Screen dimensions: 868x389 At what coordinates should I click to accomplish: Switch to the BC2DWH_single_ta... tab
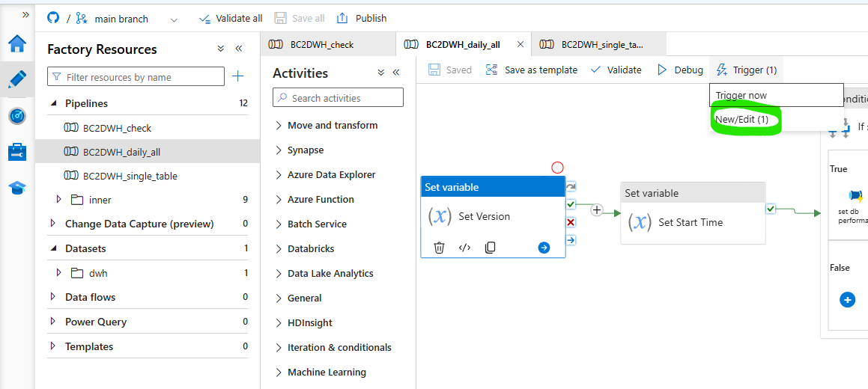click(598, 45)
